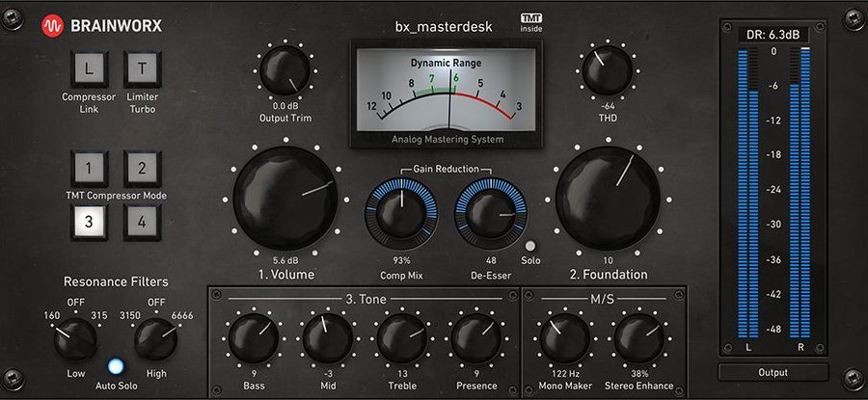The width and height of the screenshot is (868, 400).
Task: Click the 0.0 dB Output Trim value
Action: (285, 106)
